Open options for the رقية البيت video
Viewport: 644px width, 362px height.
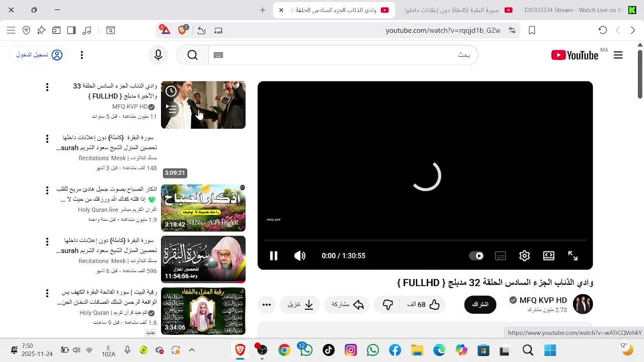(x=47, y=293)
